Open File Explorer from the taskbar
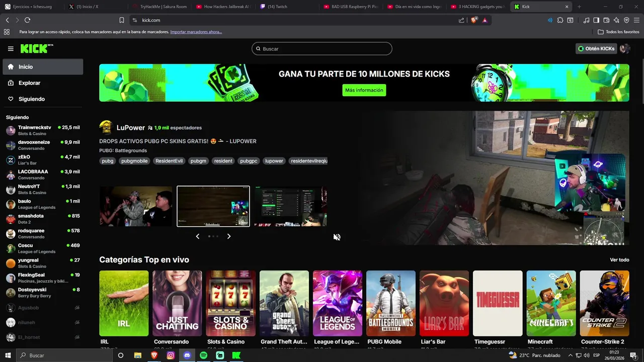Viewport: 644px width, 362px height. tap(137, 355)
